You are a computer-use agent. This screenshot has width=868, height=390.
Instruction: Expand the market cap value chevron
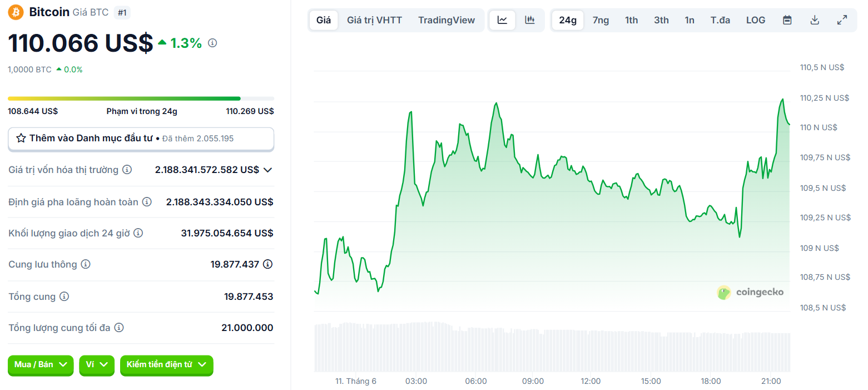point(267,170)
